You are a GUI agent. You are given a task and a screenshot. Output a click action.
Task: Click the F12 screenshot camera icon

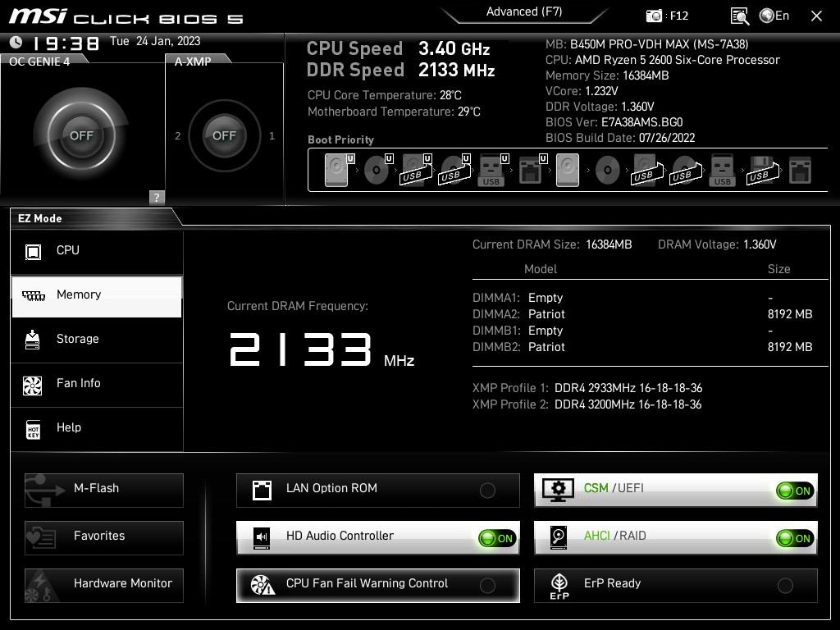(654, 16)
